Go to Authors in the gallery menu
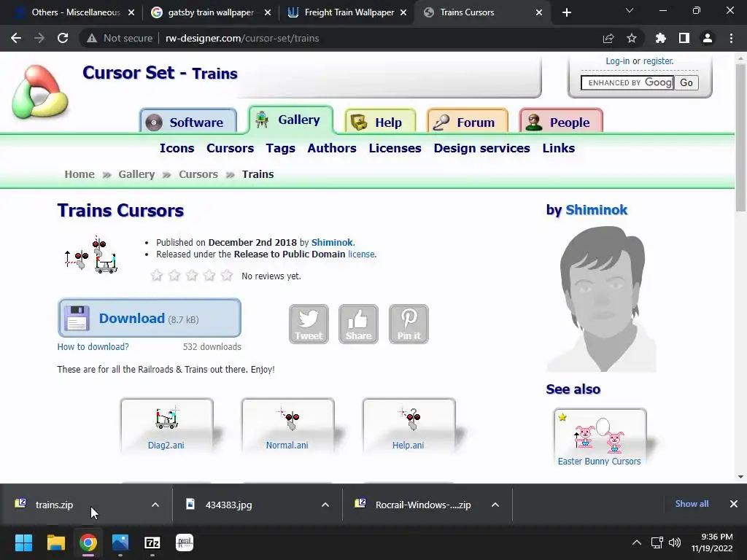This screenshot has height=560, width=747. point(332,148)
